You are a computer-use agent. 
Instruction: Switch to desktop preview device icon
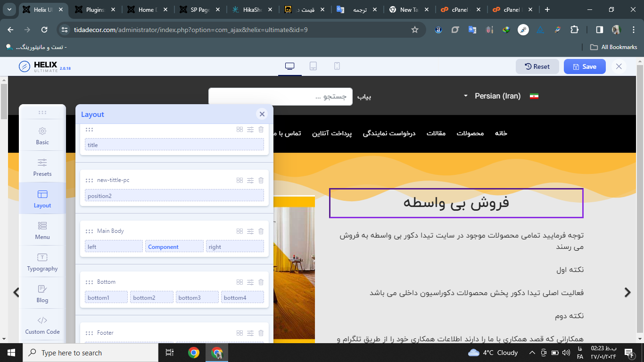pos(289,66)
